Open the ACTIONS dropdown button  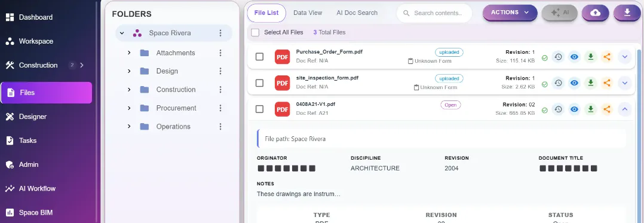510,13
